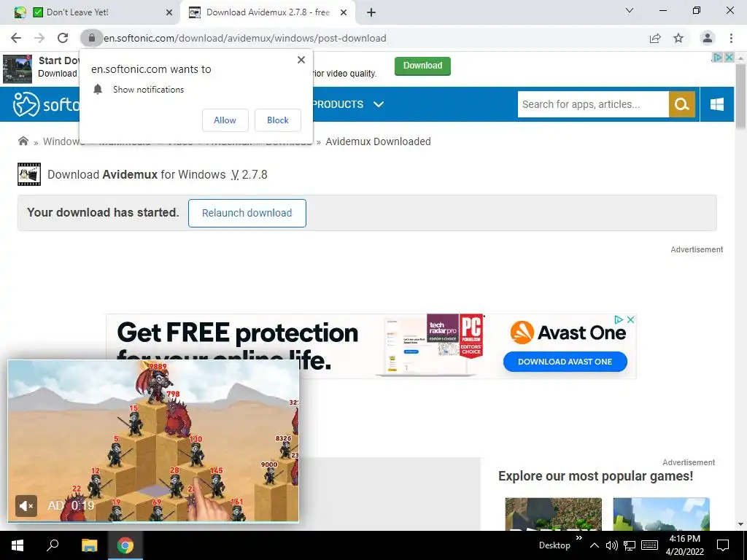Click the orange search magnifier button
The width and height of the screenshot is (747, 560).
click(x=682, y=104)
